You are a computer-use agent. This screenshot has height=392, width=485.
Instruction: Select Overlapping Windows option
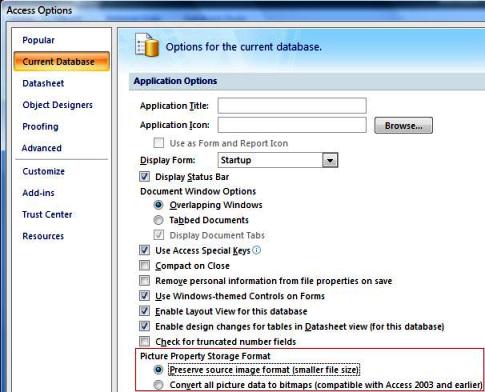click(158, 205)
